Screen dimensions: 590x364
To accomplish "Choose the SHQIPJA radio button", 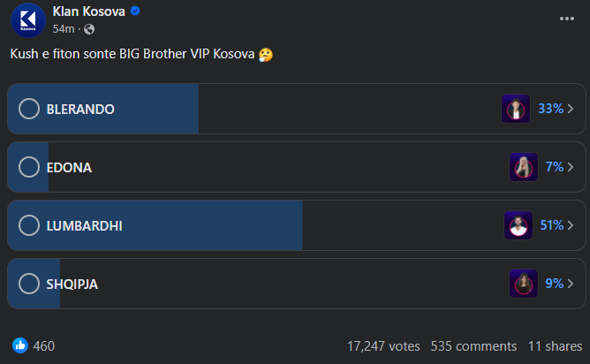I will pyautogui.click(x=29, y=284).
